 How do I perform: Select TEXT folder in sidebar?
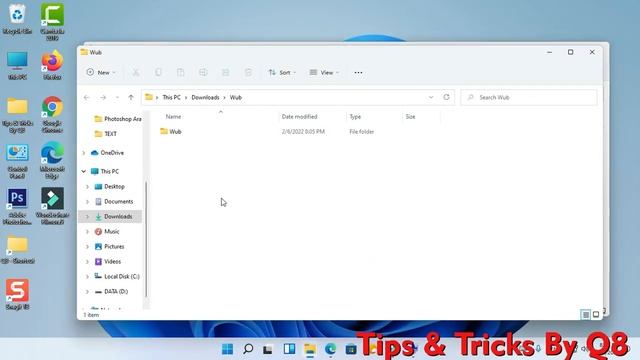(105, 134)
